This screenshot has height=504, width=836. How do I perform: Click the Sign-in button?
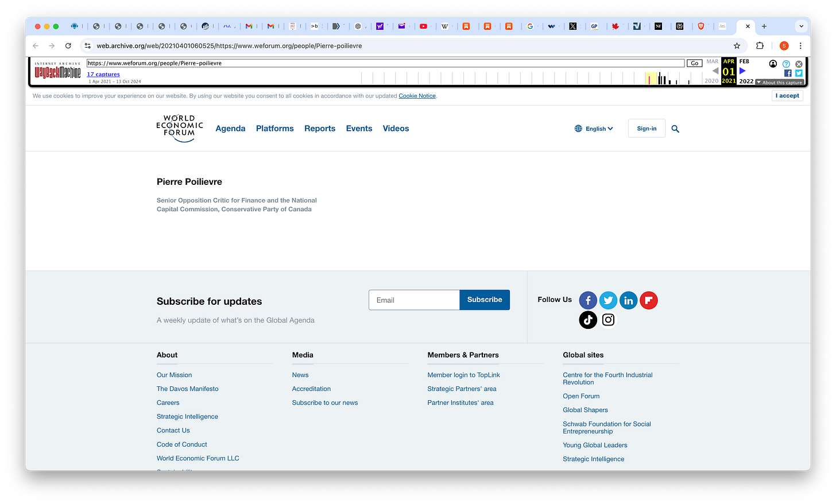coord(647,129)
